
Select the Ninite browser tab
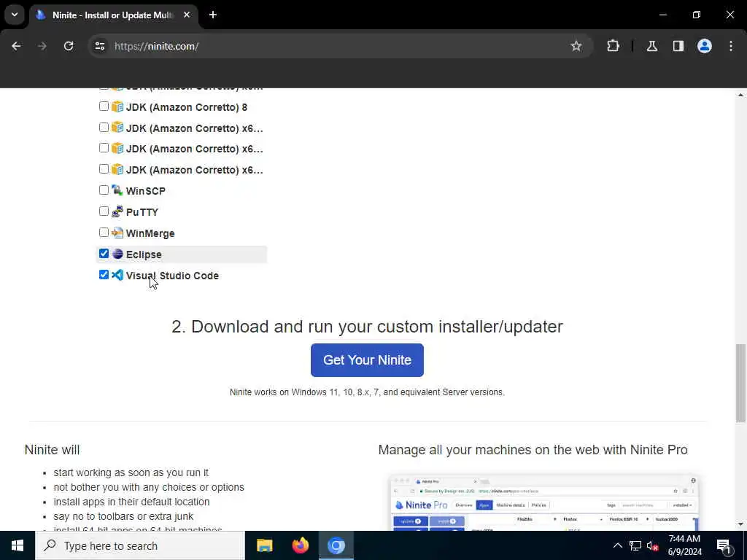tap(113, 15)
